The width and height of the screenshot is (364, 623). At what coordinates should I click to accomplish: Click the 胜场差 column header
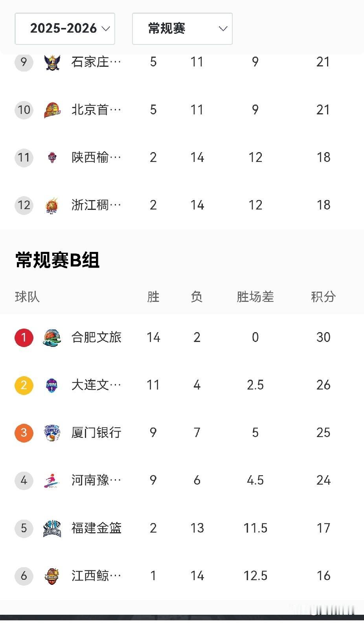click(x=255, y=297)
